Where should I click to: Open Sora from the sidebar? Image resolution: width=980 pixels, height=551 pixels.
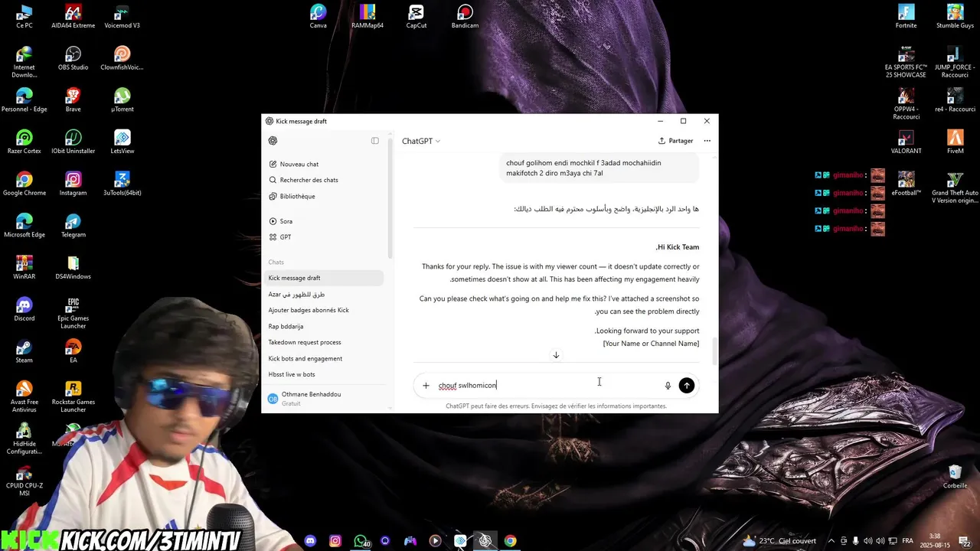pyautogui.click(x=325, y=221)
